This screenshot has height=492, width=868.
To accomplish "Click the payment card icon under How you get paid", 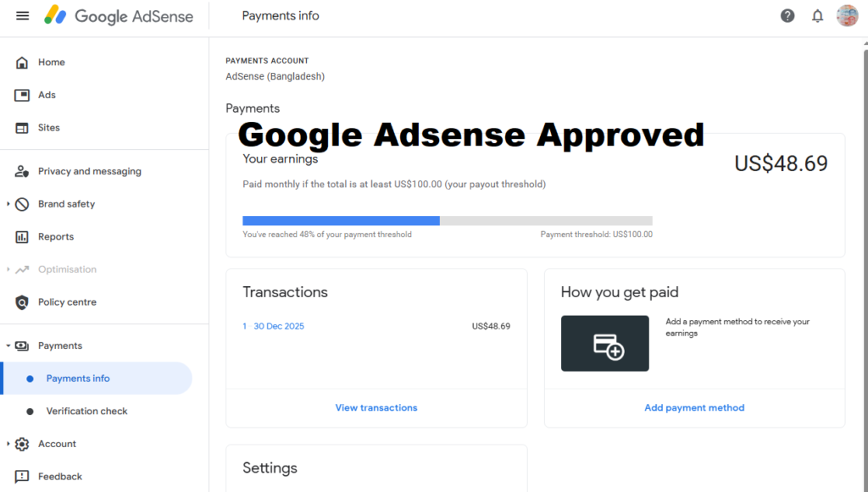I will tap(604, 343).
